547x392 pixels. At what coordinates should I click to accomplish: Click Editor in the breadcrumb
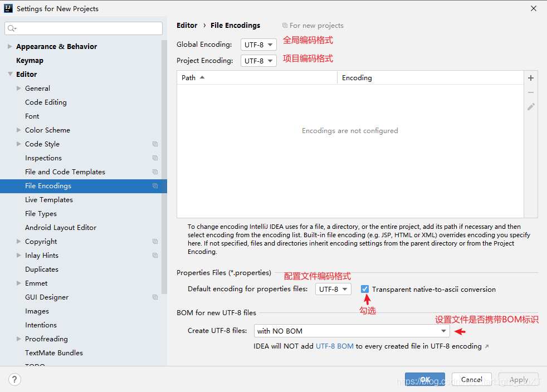pos(187,26)
